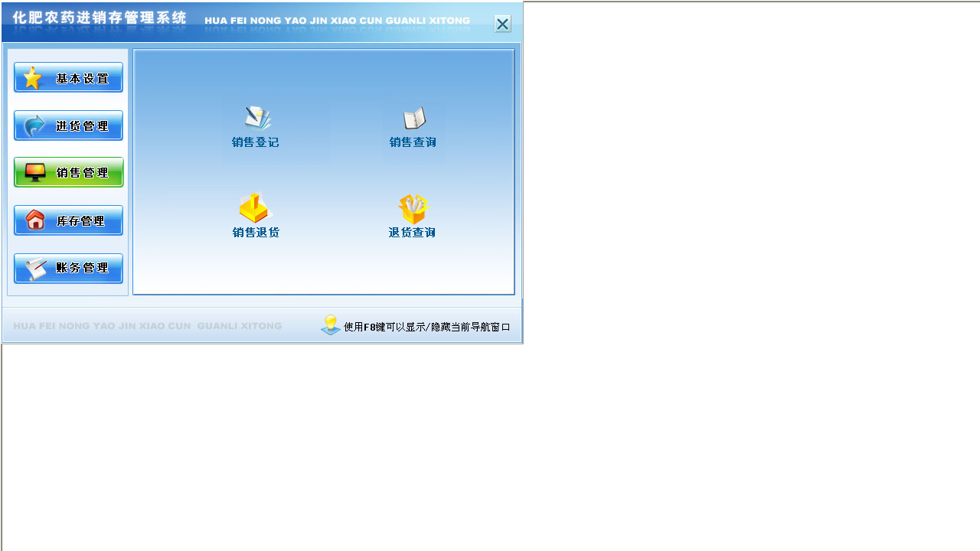Viewport: 980px width, 551px height.
Task: Click the monitor icon on 销售管理
Action: pyautogui.click(x=35, y=173)
